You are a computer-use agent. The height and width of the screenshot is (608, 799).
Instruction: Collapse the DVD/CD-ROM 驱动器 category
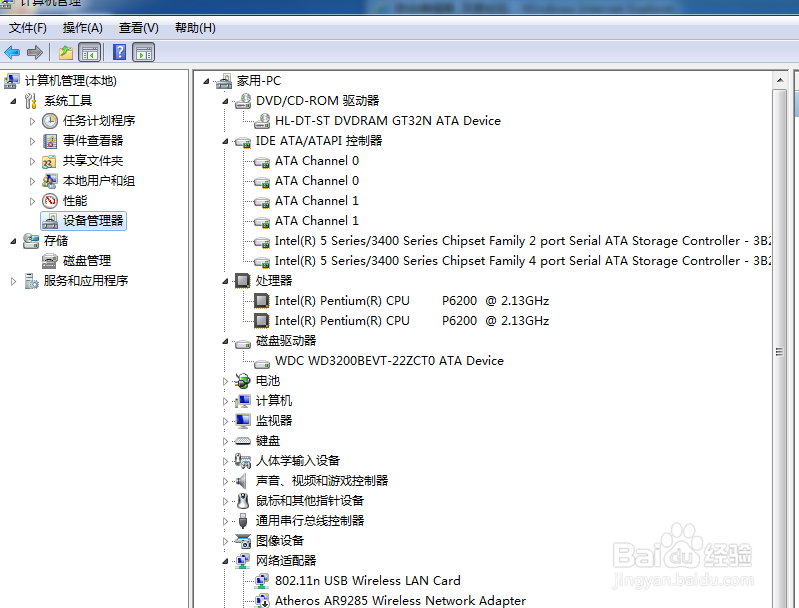tap(225, 101)
